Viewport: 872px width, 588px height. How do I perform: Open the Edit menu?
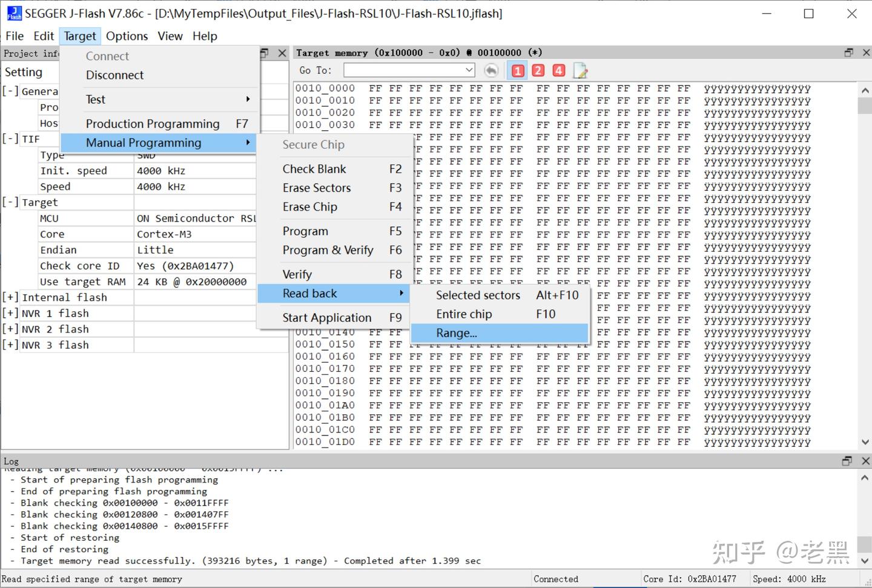44,36
